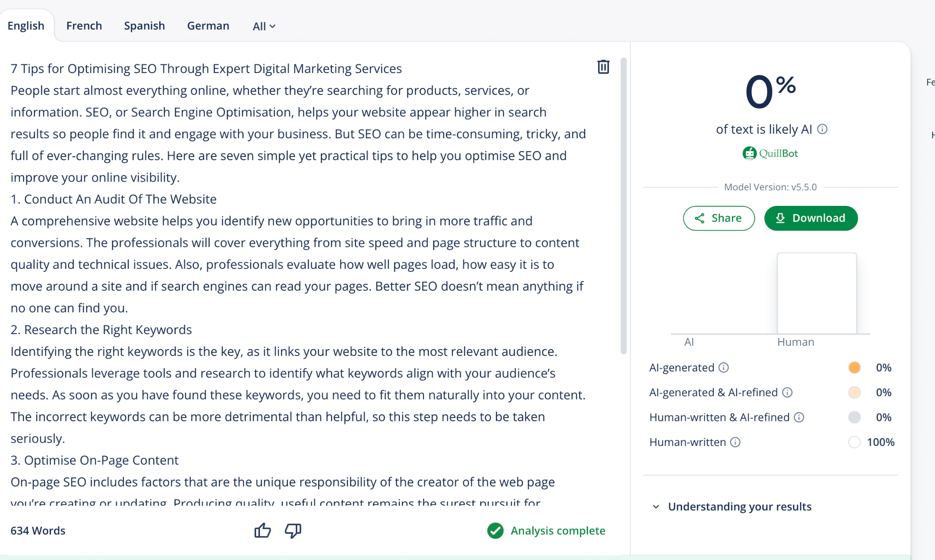935x560 pixels.
Task: Click the Share button
Action: point(719,218)
